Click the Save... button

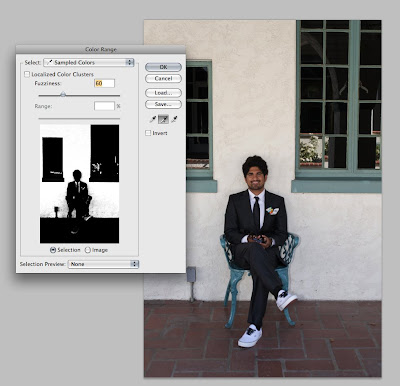(163, 104)
